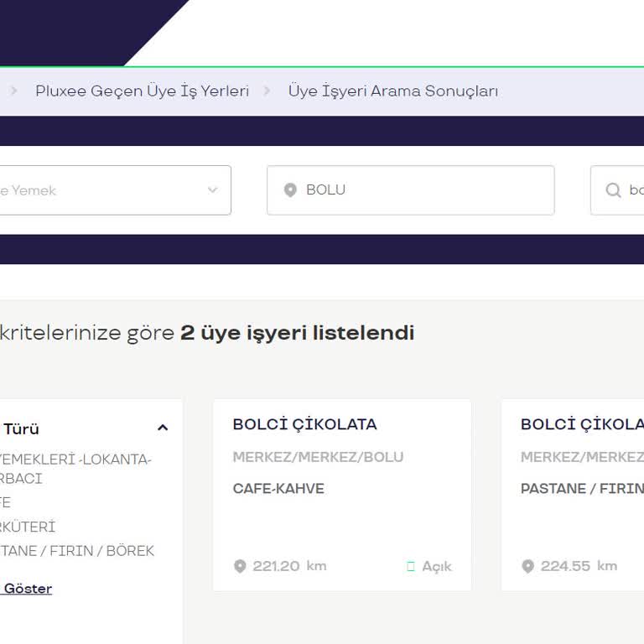Image resolution: width=644 pixels, height=644 pixels.
Task: Click the breadcrumb arrow before Pluxee Geçen
Action: point(13,91)
